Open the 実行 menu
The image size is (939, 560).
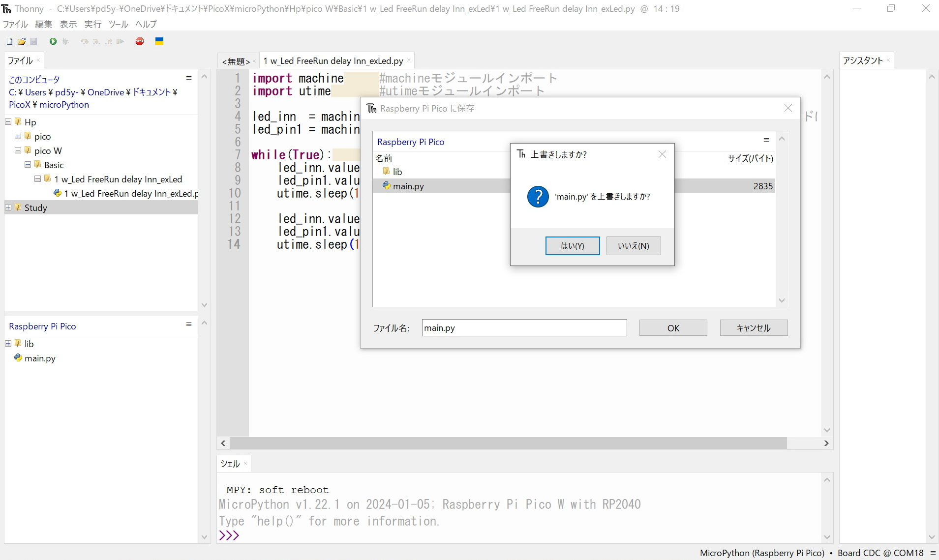coord(92,24)
